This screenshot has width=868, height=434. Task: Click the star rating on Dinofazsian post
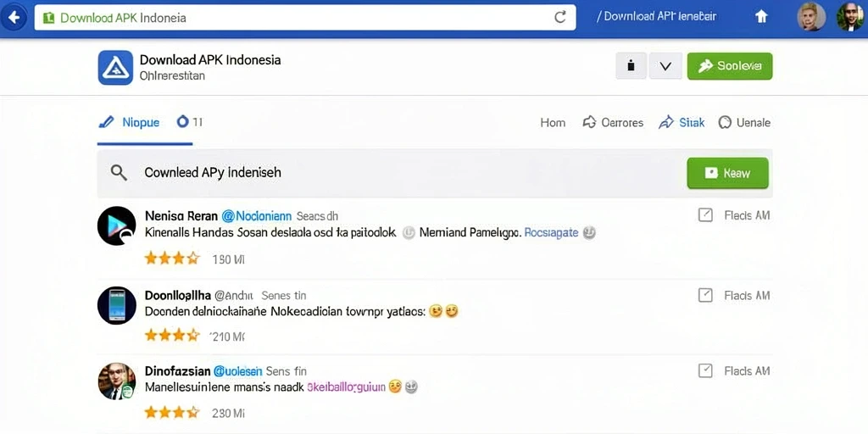point(171,413)
